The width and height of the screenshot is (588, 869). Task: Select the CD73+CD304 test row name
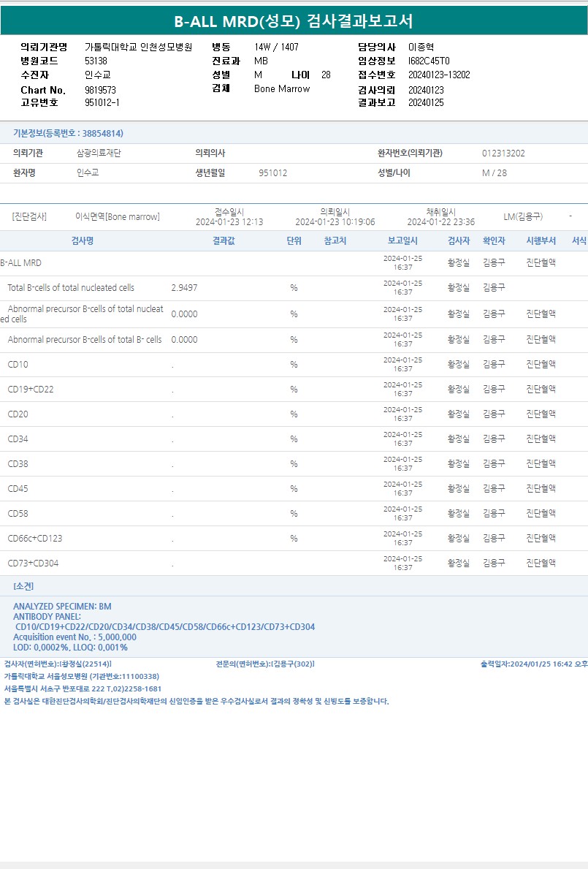click(x=33, y=563)
